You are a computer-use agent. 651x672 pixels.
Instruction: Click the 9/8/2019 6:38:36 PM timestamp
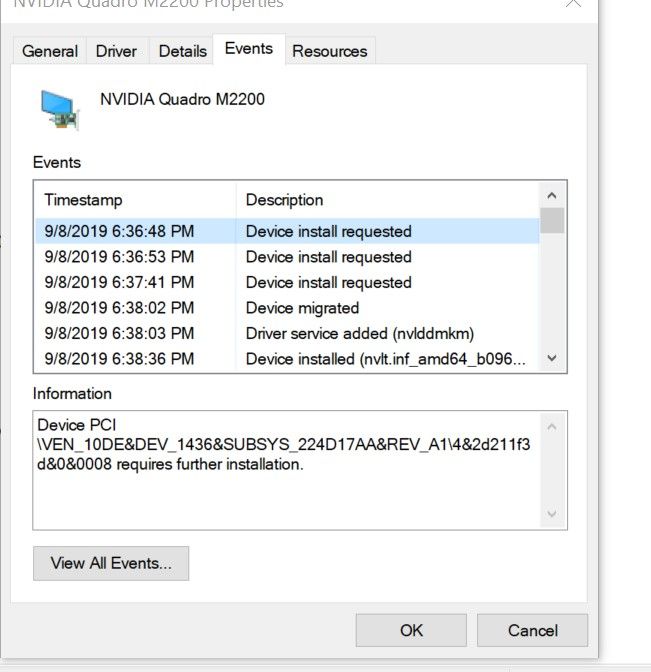point(119,359)
